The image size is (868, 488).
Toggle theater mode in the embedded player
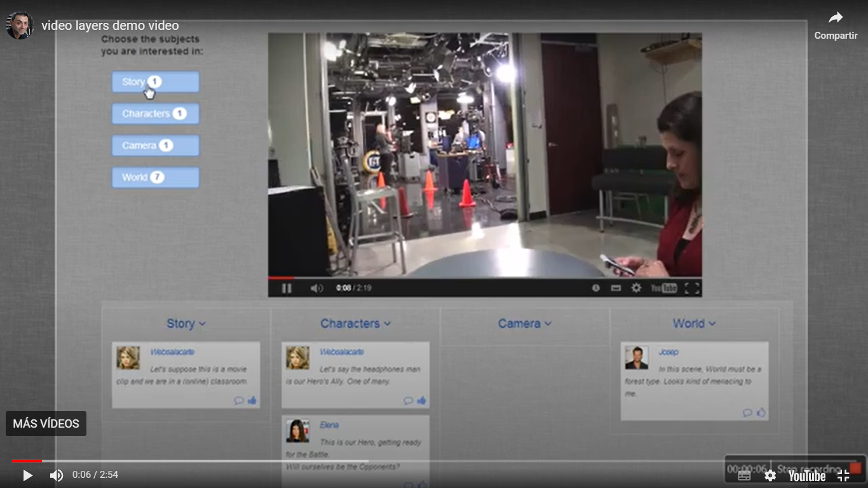[615, 288]
